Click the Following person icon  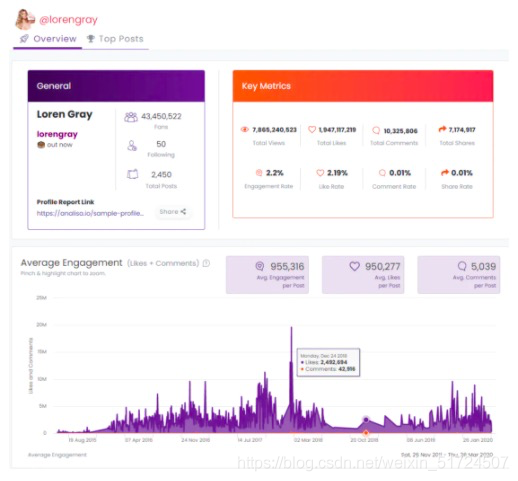click(x=132, y=146)
